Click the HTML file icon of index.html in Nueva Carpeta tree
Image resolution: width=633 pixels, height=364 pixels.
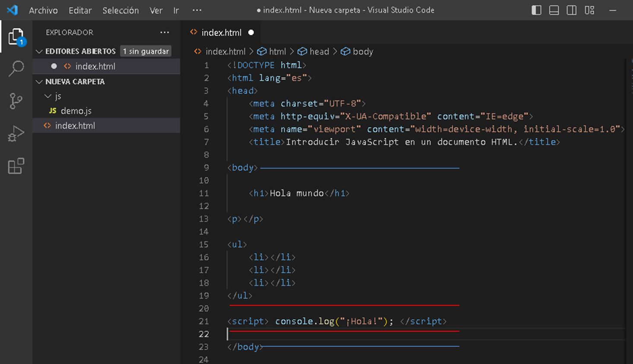[47, 126]
